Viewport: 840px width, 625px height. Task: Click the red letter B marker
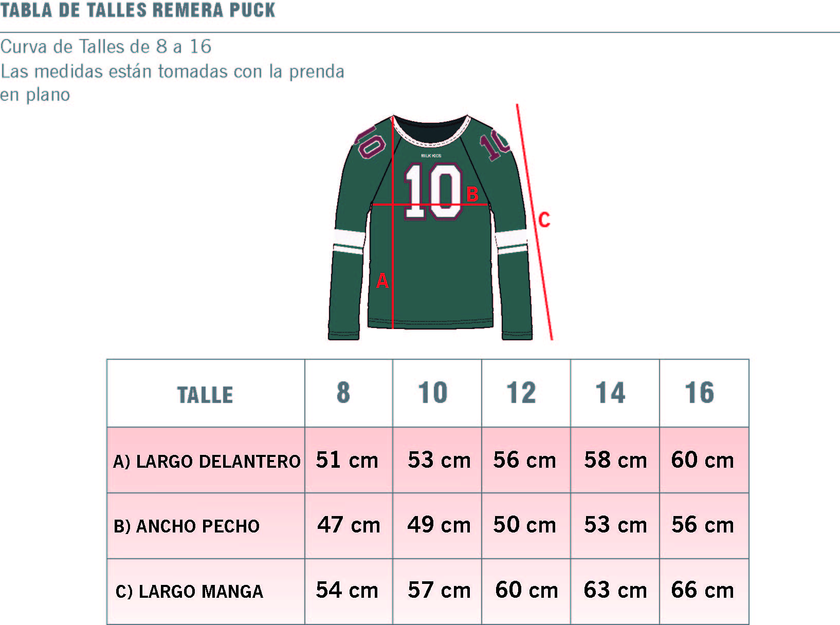(472, 194)
